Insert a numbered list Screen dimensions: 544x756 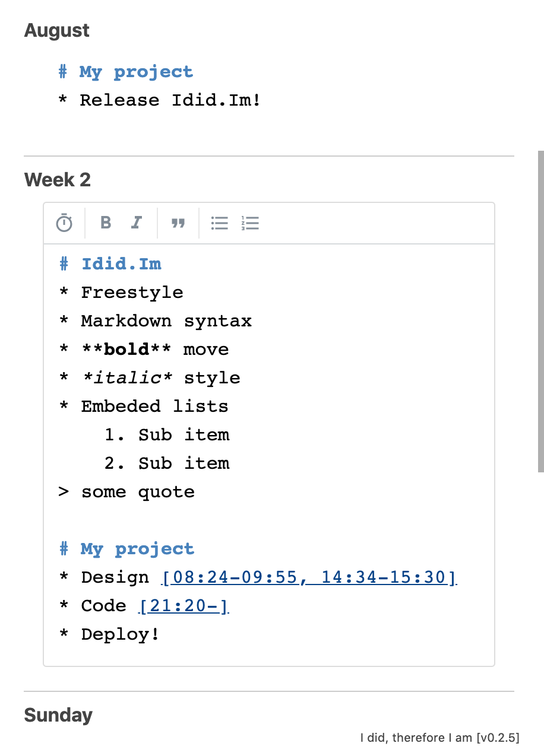tap(251, 223)
